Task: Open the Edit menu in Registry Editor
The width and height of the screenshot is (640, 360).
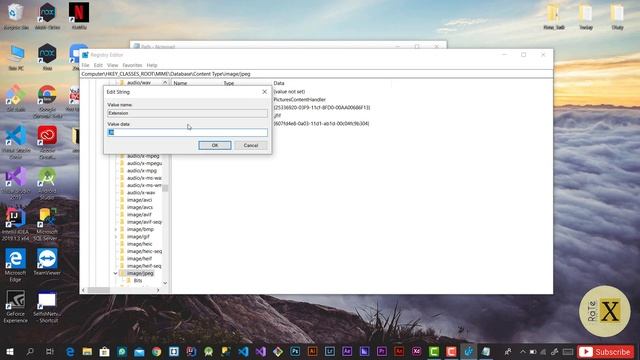Action: [x=98, y=65]
